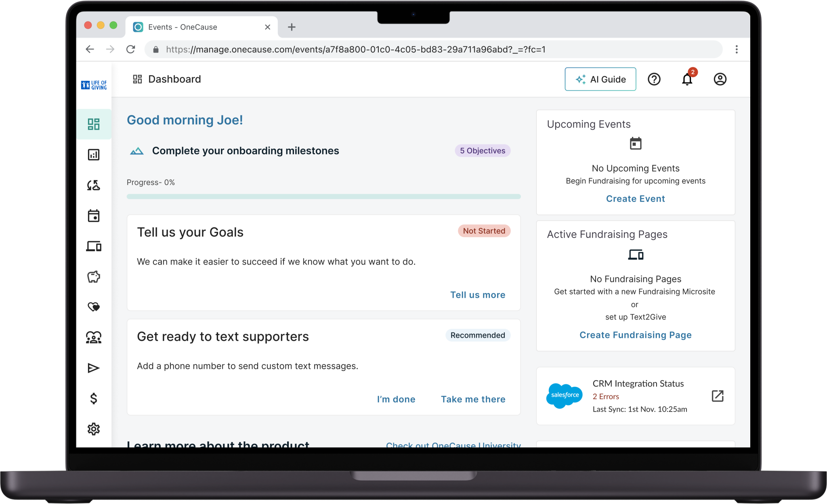Screen dimensions: 827x504
Task: Click Complete your onboarding milestones heading
Action: click(246, 151)
